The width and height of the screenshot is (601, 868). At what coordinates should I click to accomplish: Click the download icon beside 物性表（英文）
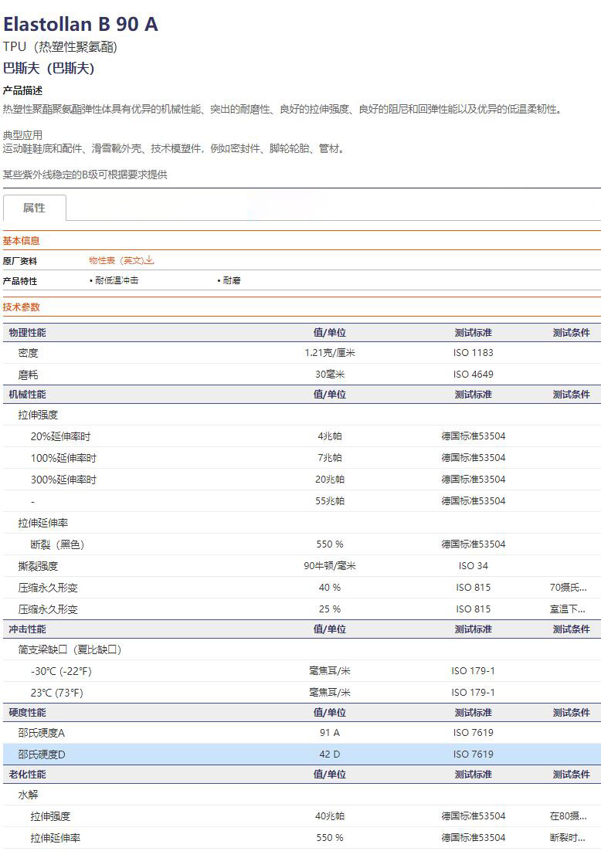pos(150,260)
